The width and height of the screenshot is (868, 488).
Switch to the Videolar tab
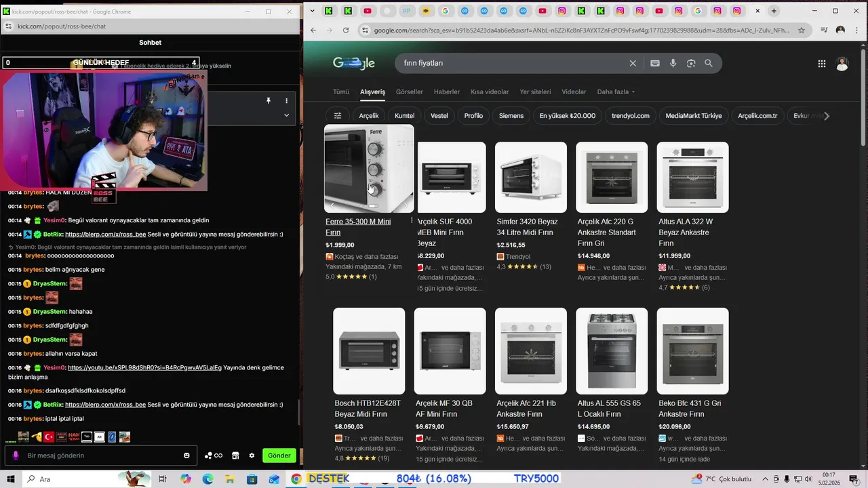click(x=574, y=91)
